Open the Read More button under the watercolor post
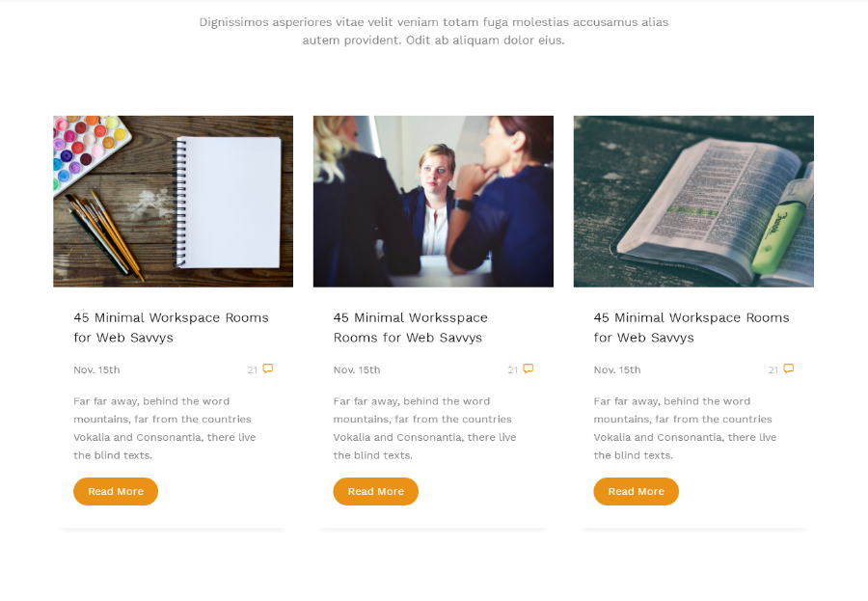The width and height of the screenshot is (868, 601). (x=116, y=491)
